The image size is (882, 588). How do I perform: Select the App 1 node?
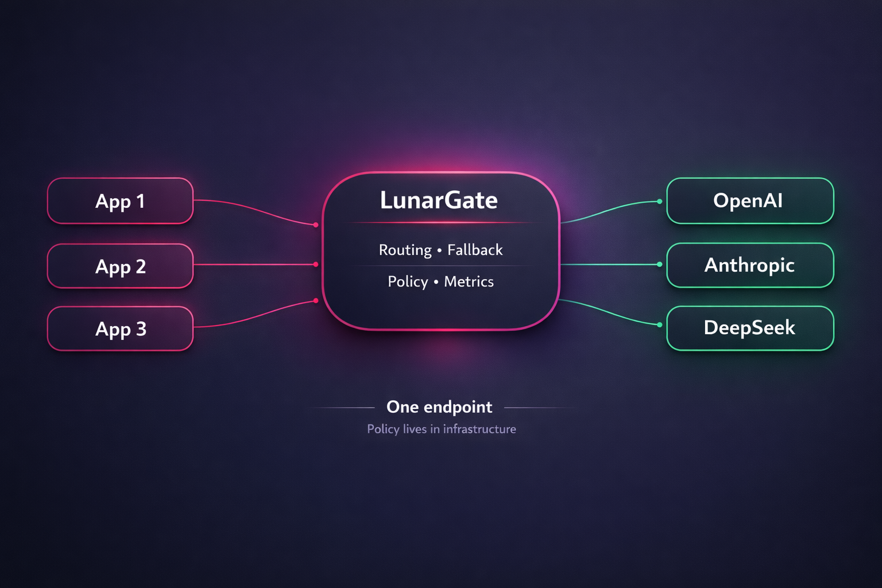click(120, 201)
